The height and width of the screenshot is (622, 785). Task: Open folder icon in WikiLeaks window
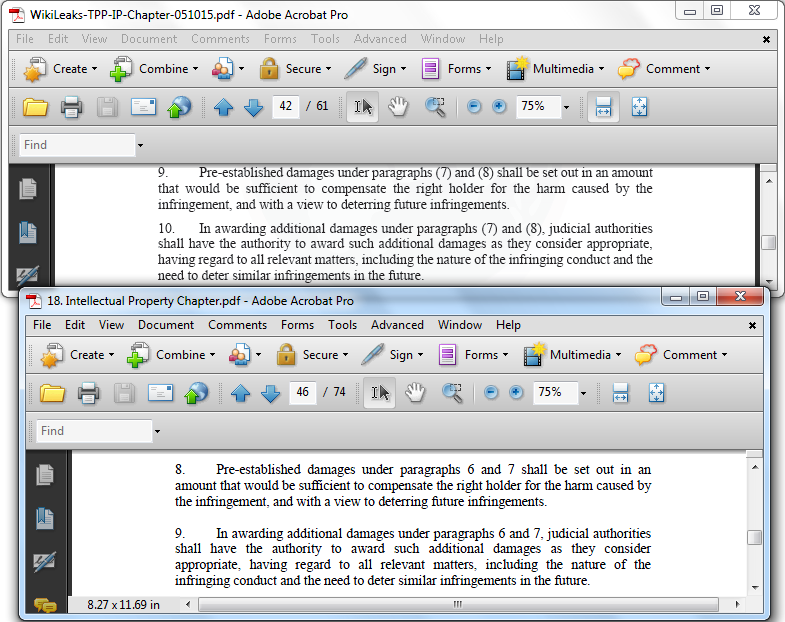pyautogui.click(x=35, y=107)
